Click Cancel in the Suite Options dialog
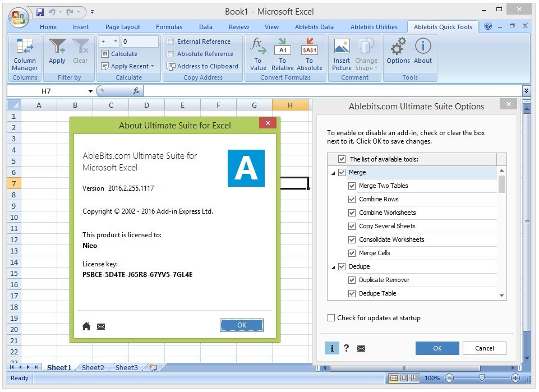Viewport: 539px width, 392px height. coord(485,348)
